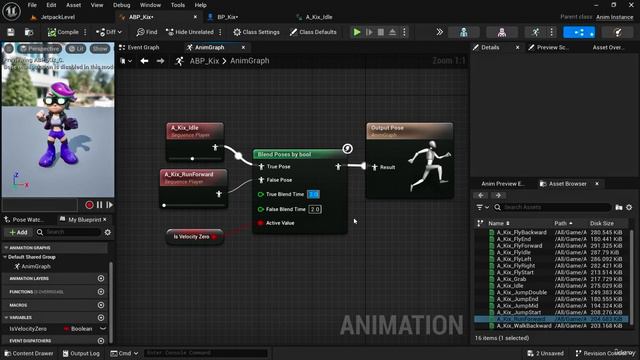Screen dimensions: 640x360
Task: Close the AnimGraph tab
Action: [x=243, y=47]
